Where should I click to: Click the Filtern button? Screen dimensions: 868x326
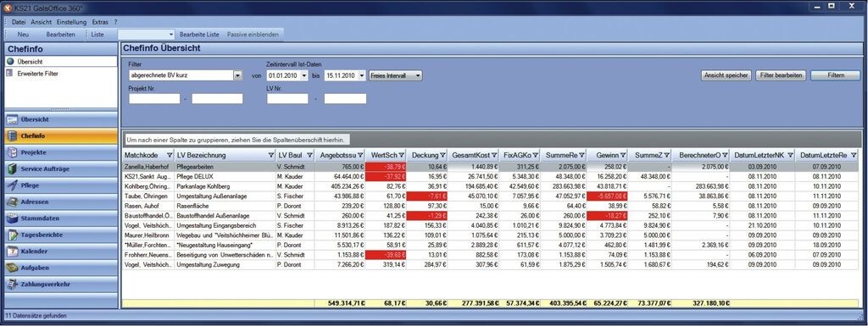coord(836,75)
